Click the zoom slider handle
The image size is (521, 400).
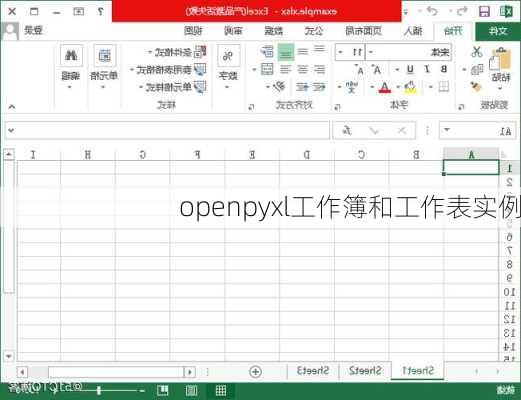click(x=99, y=390)
